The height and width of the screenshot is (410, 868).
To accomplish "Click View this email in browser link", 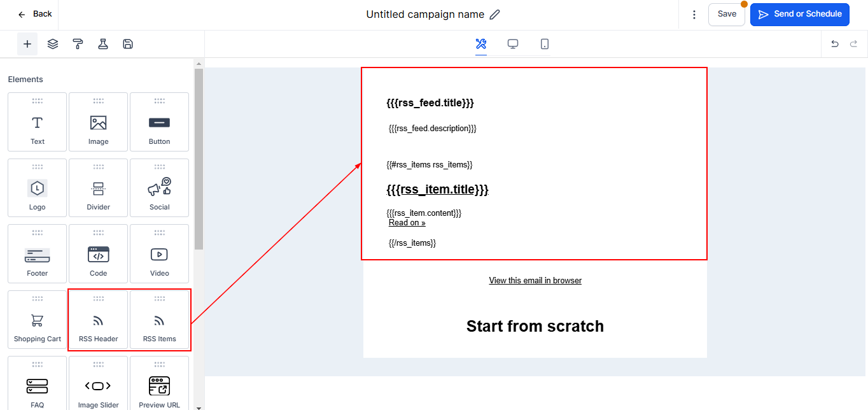I will [x=535, y=280].
